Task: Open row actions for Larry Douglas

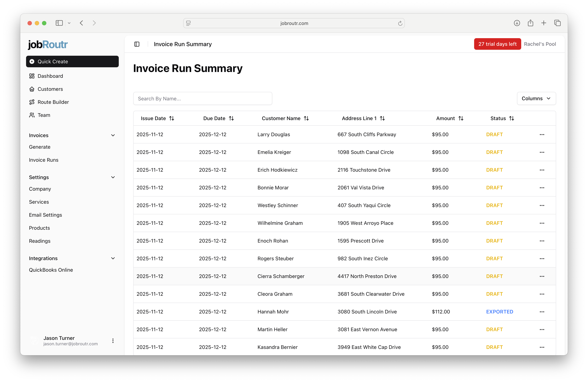Action: 542,135
